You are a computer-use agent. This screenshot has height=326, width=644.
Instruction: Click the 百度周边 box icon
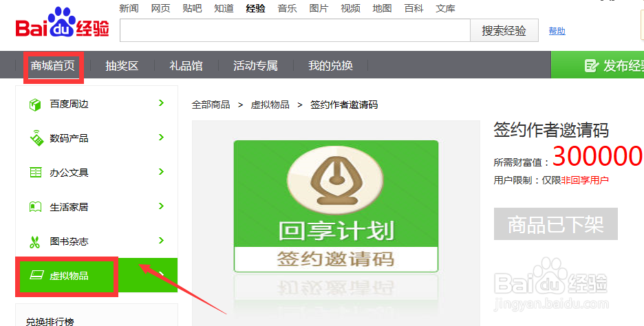(x=35, y=105)
